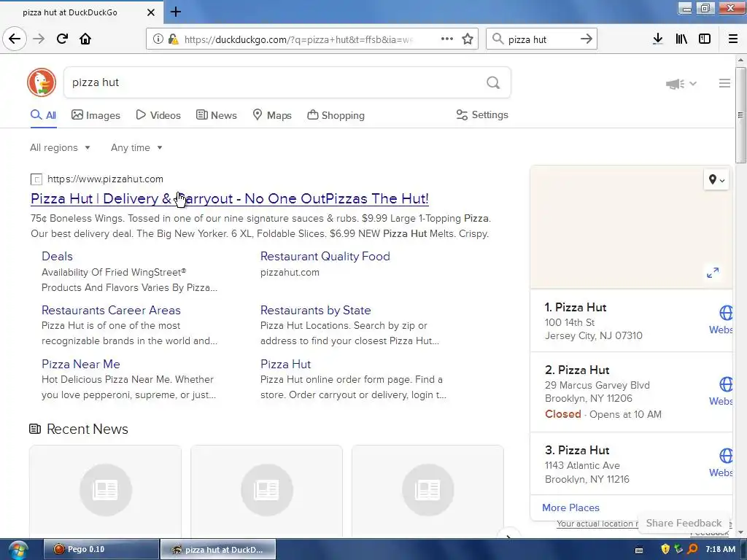The height and width of the screenshot is (560, 747).
Task: Open Restaurant Quality Food sitelink
Action: click(x=325, y=256)
